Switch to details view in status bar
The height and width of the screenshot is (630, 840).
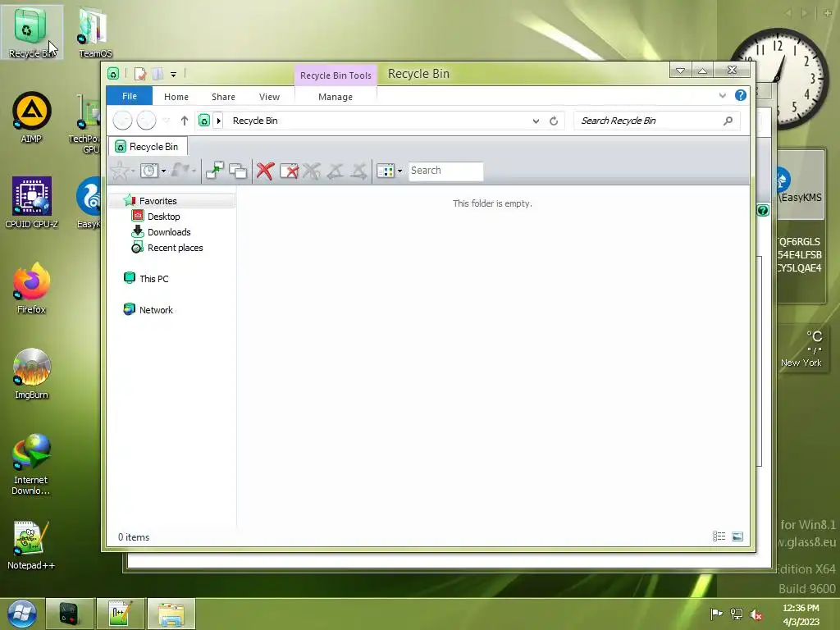[x=719, y=536]
